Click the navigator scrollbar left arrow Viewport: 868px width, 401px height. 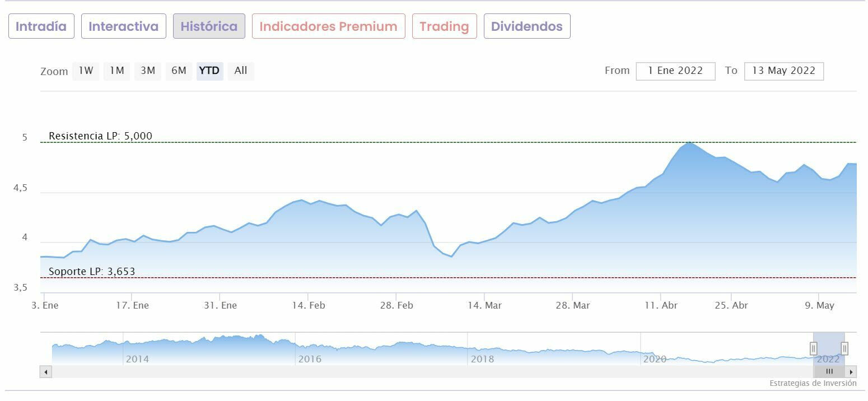click(x=45, y=372)
